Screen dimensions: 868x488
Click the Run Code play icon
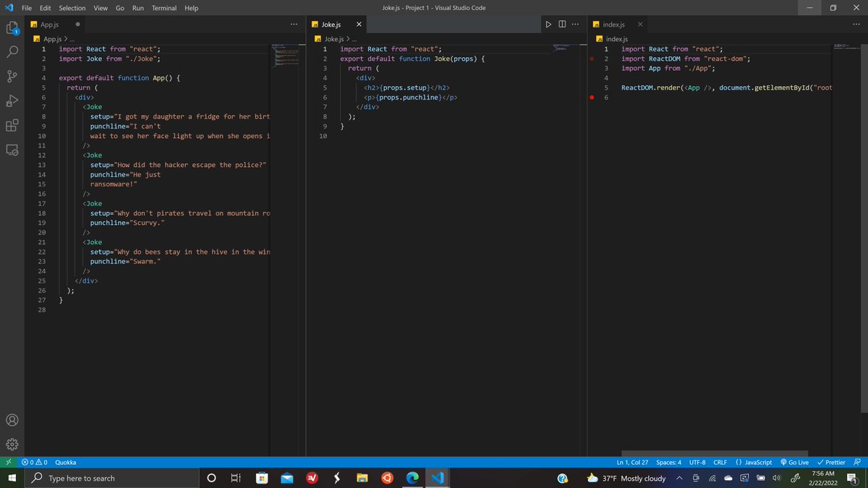[549, 25]
